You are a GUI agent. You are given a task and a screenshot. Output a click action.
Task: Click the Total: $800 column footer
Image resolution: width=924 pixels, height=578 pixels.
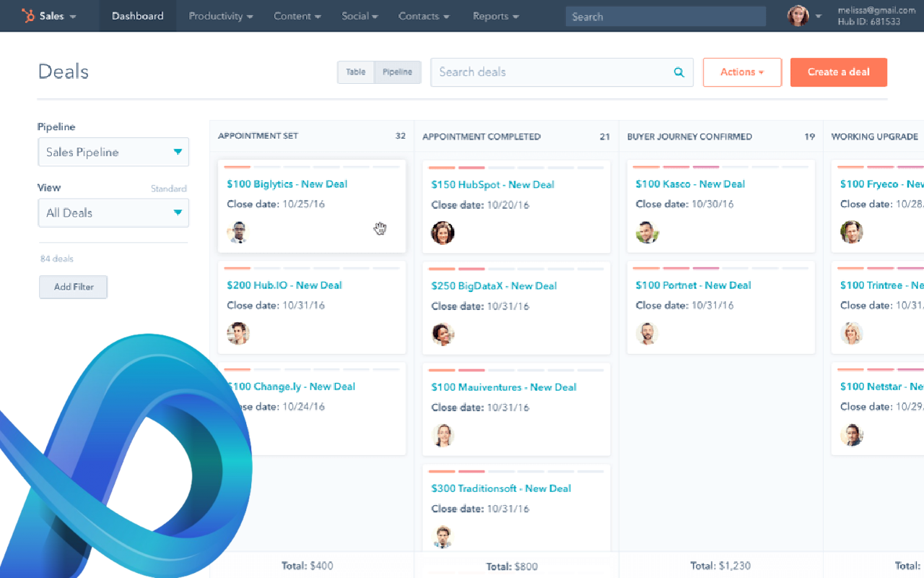tap(512, 566)
